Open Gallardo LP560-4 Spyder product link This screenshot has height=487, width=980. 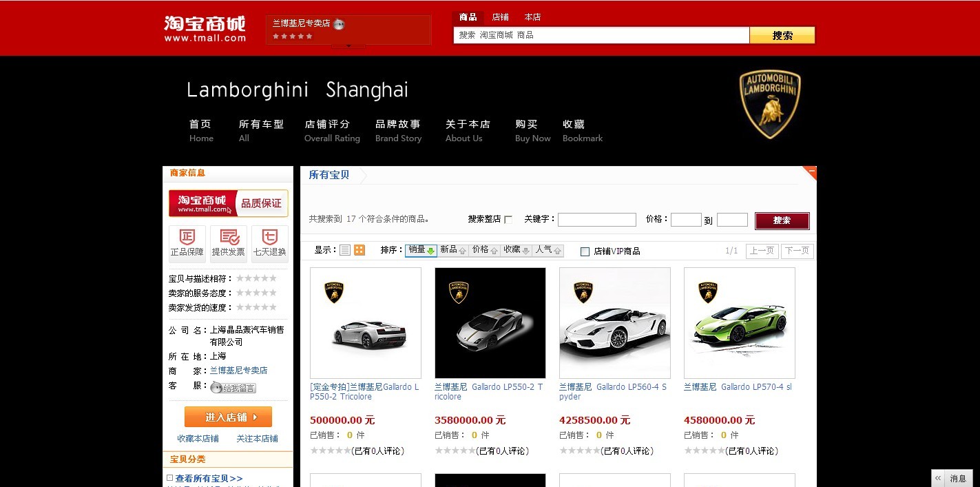(614, 392)
